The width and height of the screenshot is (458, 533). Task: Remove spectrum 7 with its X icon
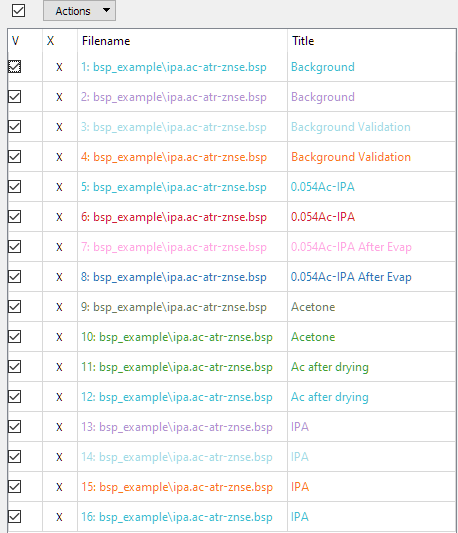pyautogui.click(x=59, y=247)
